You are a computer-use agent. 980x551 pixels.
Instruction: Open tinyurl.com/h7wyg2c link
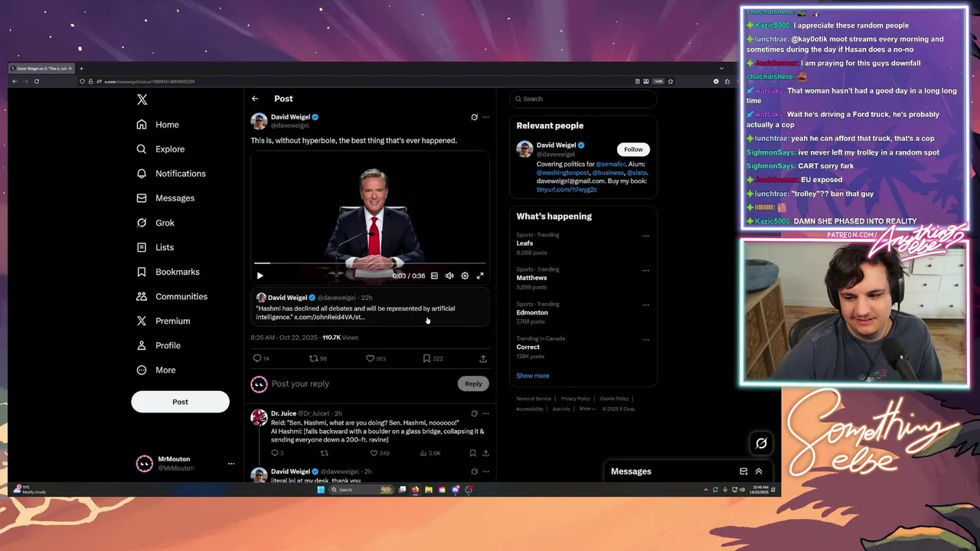pos(567,189)
